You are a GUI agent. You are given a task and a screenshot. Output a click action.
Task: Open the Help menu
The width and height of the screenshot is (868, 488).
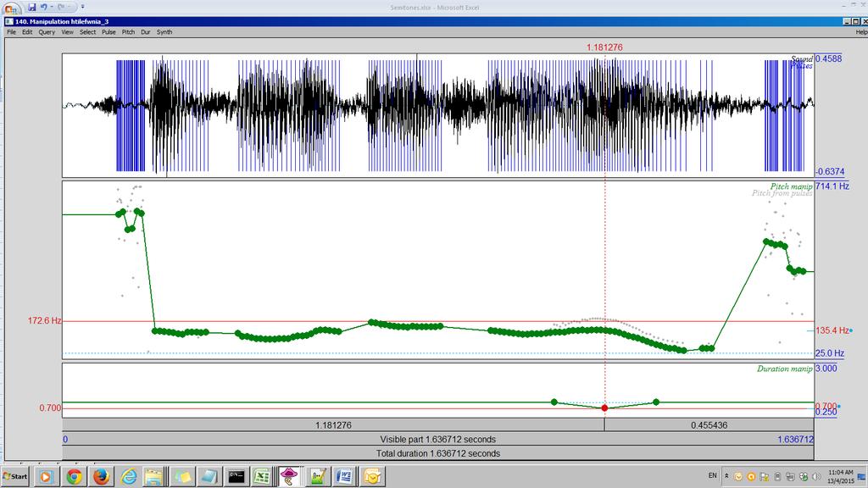[861, 32]
